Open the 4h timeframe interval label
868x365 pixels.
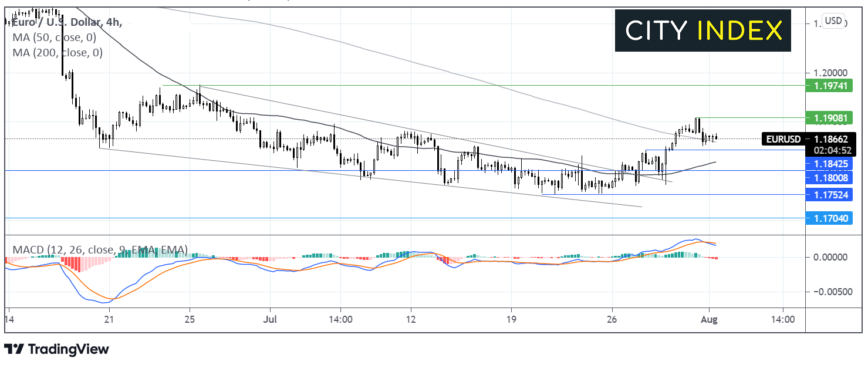click(112, 22)
